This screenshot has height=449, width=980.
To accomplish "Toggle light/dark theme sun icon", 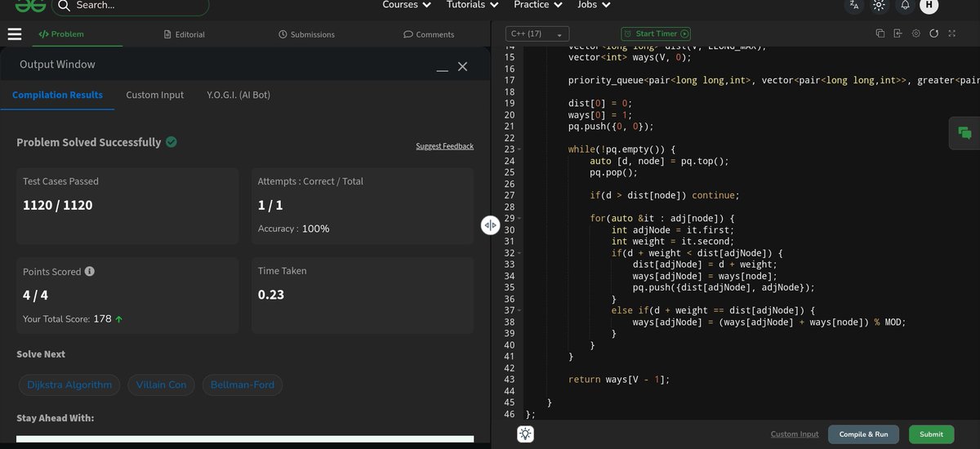I will click(879, 5).
